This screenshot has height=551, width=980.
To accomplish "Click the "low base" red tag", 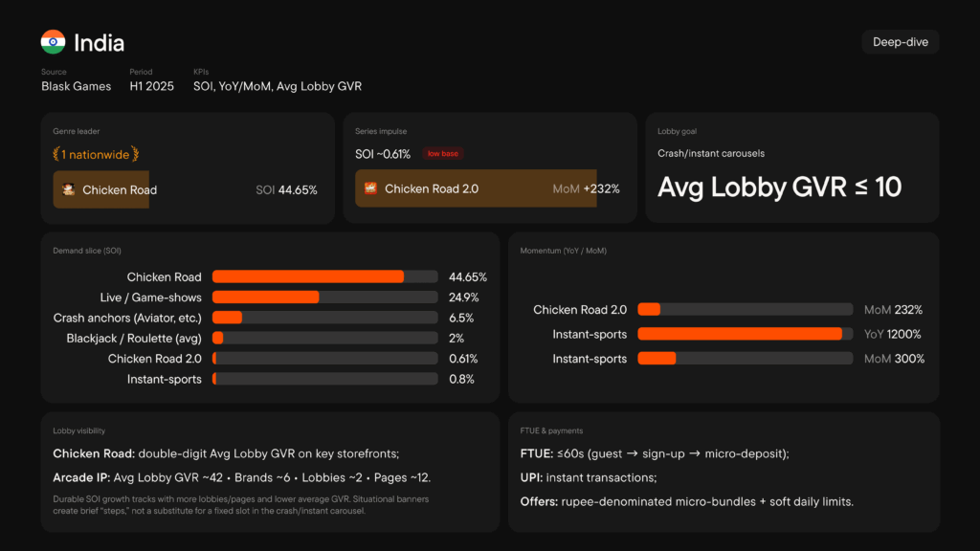I will pos(442,154).
